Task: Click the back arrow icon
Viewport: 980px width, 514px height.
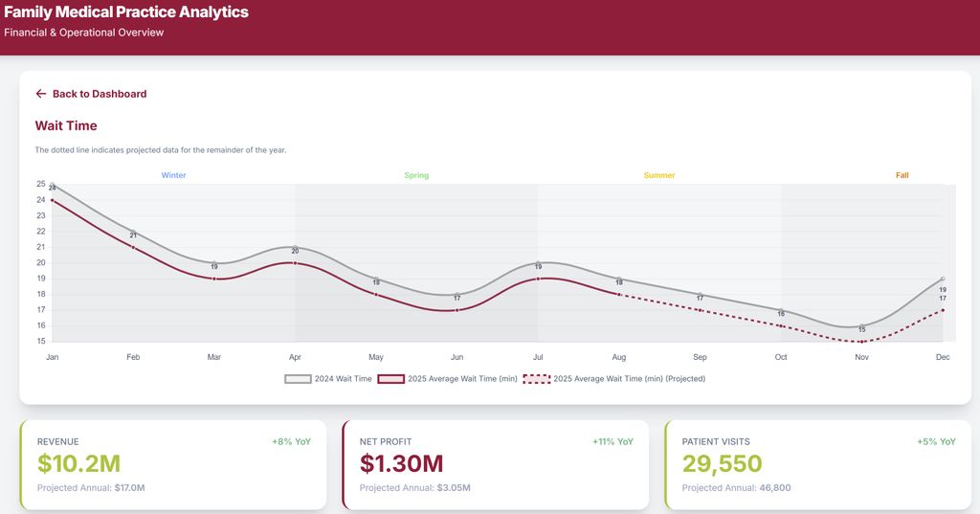Action: pos(40,94)
